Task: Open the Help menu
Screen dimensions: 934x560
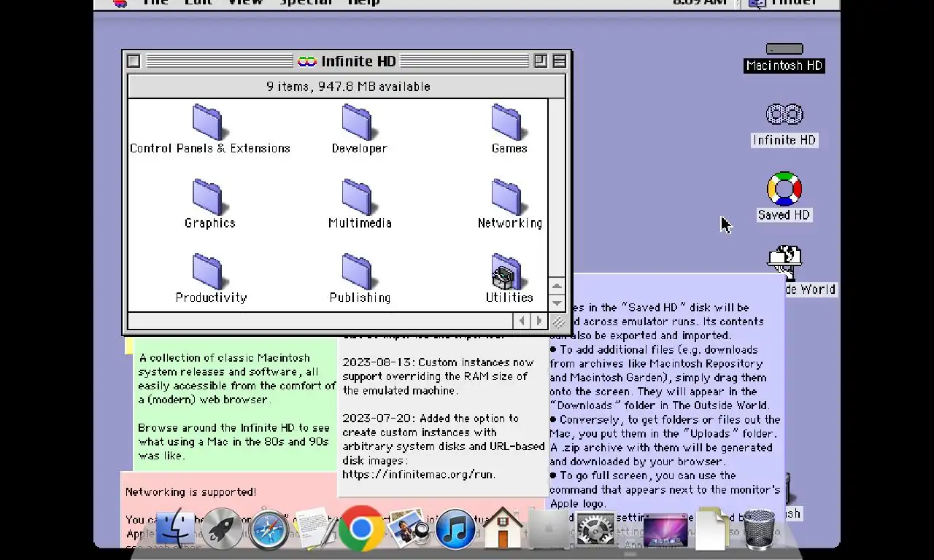Action: [363, 3]
